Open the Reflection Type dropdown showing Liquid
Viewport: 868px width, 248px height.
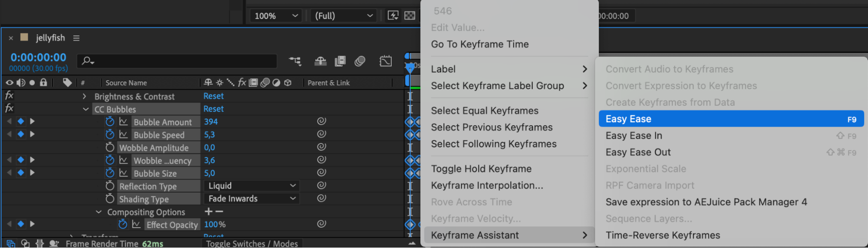pos(251,186)
